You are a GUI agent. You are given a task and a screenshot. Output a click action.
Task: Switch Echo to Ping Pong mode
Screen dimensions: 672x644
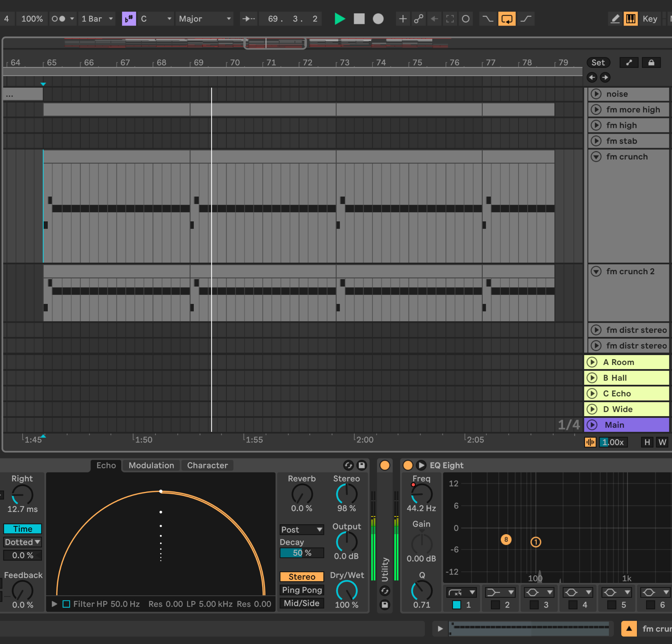(302, 590)
